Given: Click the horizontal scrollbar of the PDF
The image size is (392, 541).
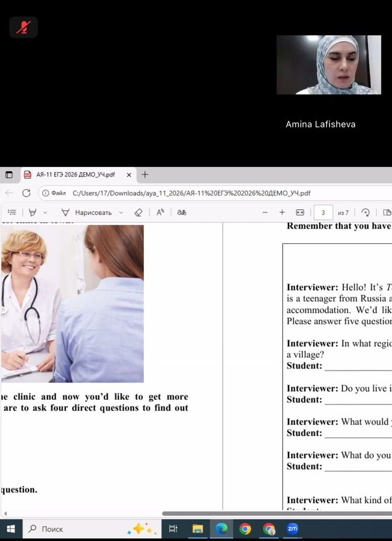Looking at the screenshot, I should tap(277, 513).
